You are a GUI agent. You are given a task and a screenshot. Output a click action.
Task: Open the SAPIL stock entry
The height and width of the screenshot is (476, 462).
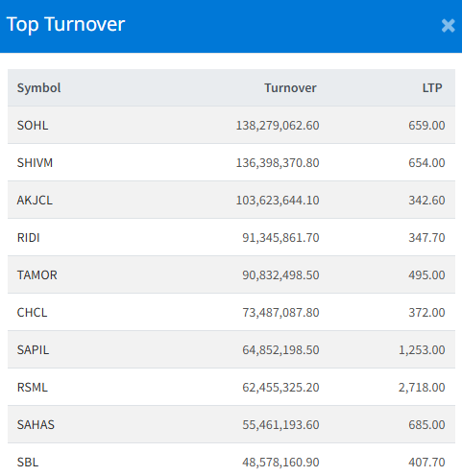click(x=33, y=350)
